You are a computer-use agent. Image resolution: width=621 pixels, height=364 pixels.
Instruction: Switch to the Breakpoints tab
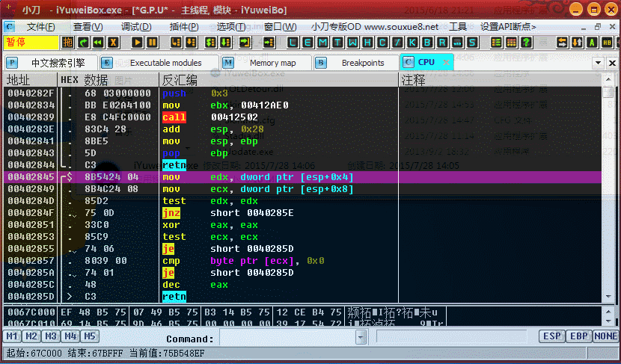(x=356, y=63)
